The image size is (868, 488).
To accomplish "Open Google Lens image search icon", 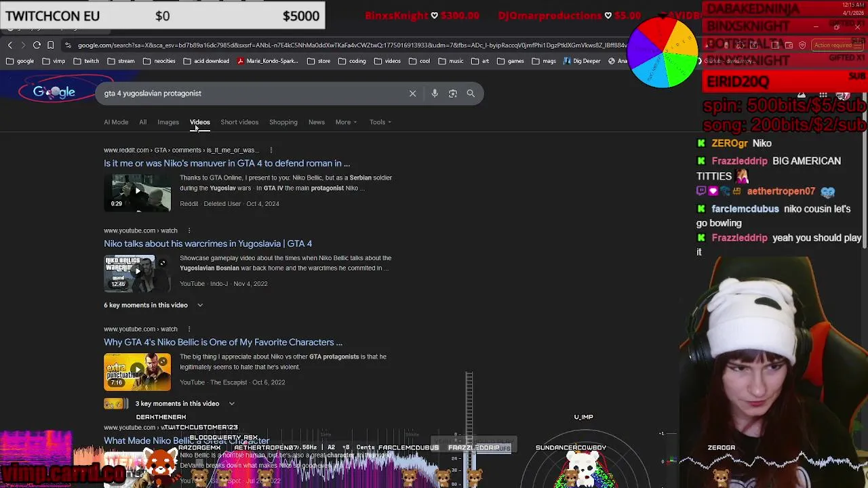I will click(453, 94).
